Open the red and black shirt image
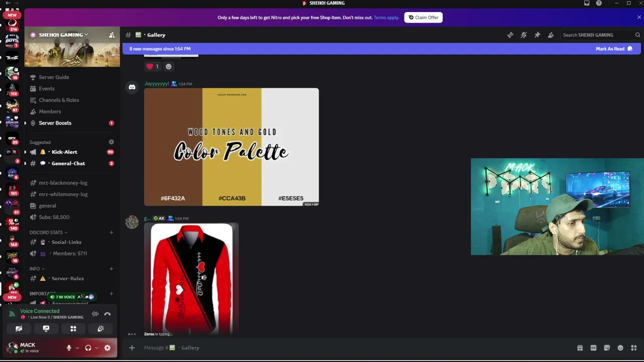644x362 pixels. coord(191,279)
